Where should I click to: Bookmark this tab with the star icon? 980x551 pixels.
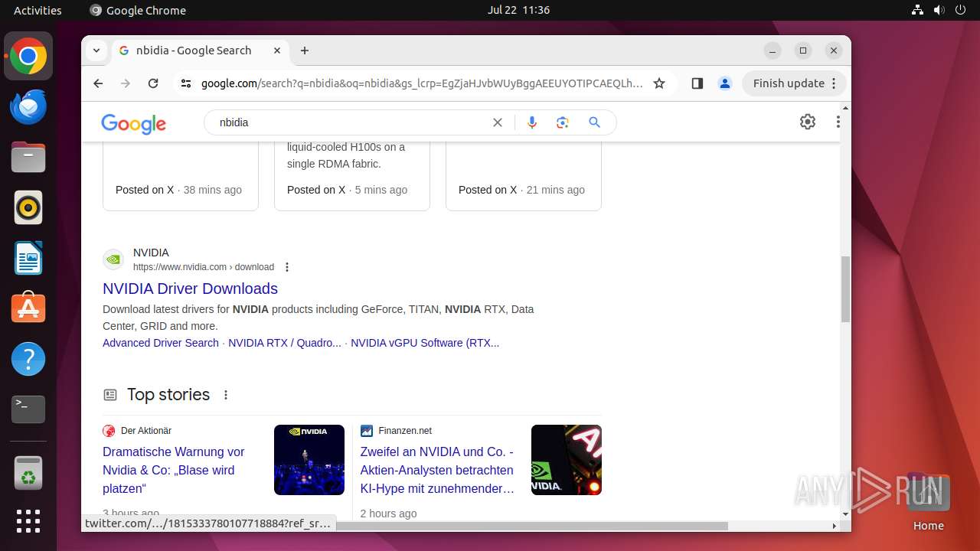click(x=659, y=83)
